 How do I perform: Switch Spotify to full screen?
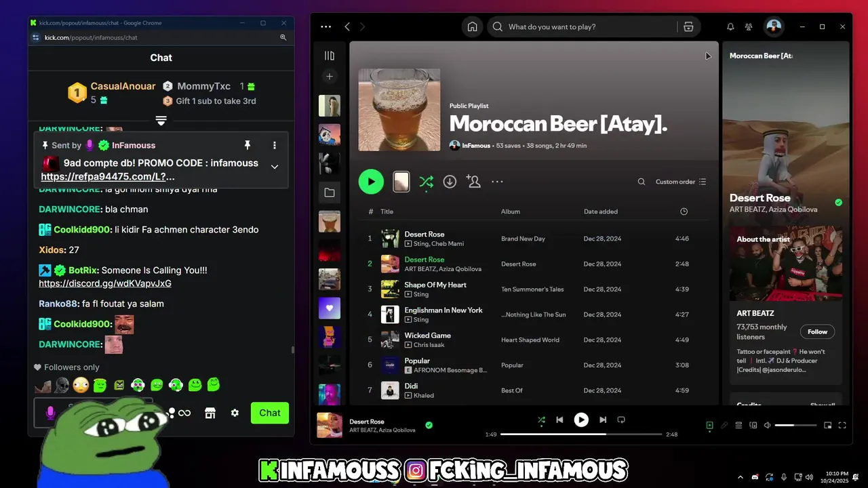click(842, 425)
